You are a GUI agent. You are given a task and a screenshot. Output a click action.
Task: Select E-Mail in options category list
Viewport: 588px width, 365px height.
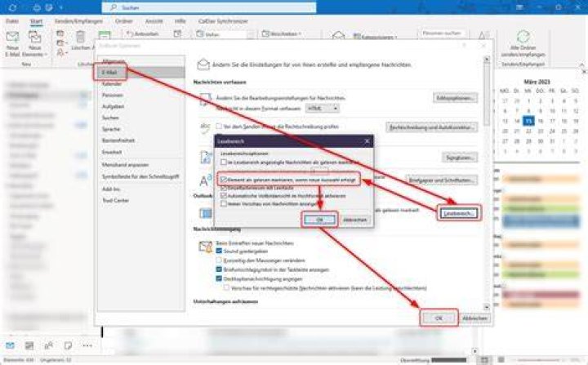click(x=140, y=73)
